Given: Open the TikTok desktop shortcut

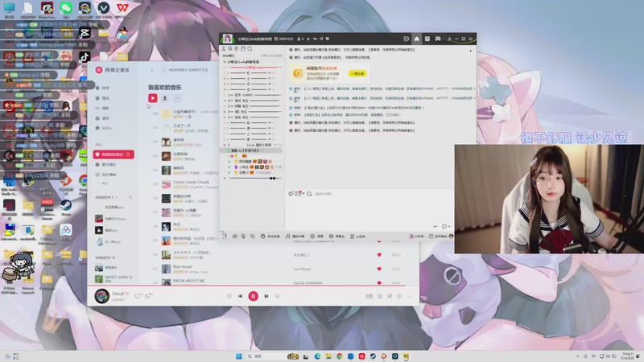Looking at the screenshot, I should click(85, 56).
